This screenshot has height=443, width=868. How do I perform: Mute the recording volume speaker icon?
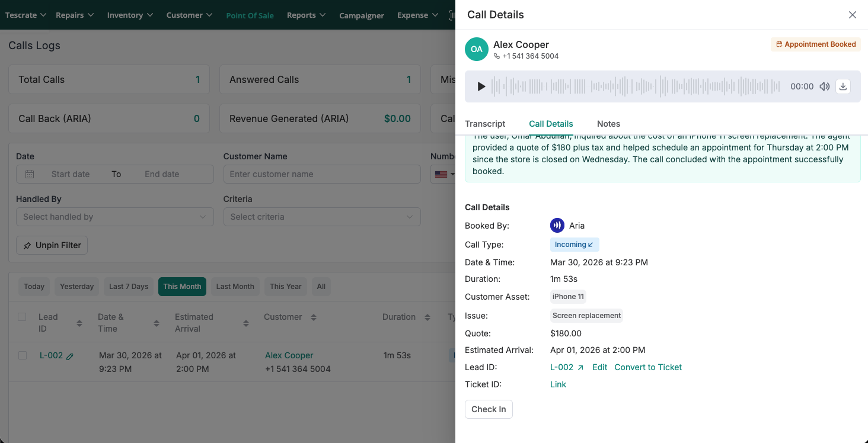[824, 86]
